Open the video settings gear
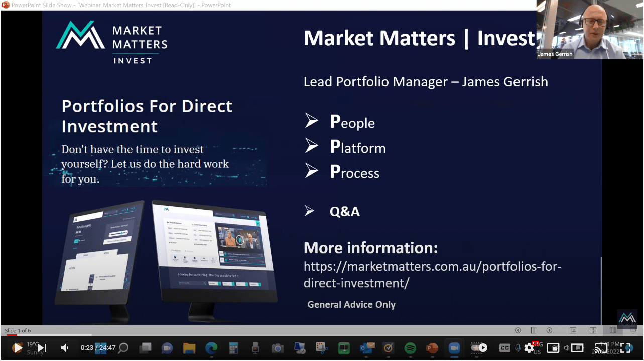This screenshot has height=361, width=644. (529, 348)
